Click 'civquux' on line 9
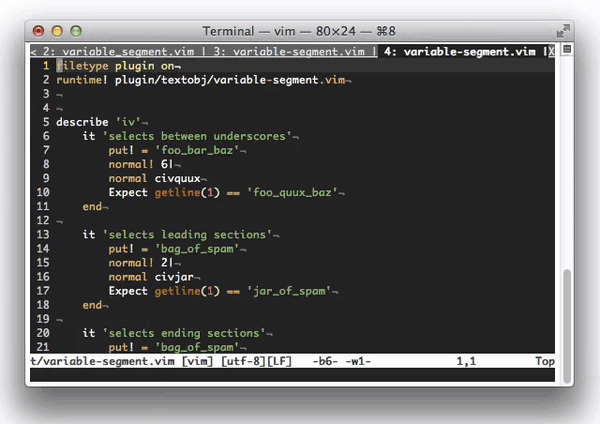The image size is (600, 424). coord(178,178)
